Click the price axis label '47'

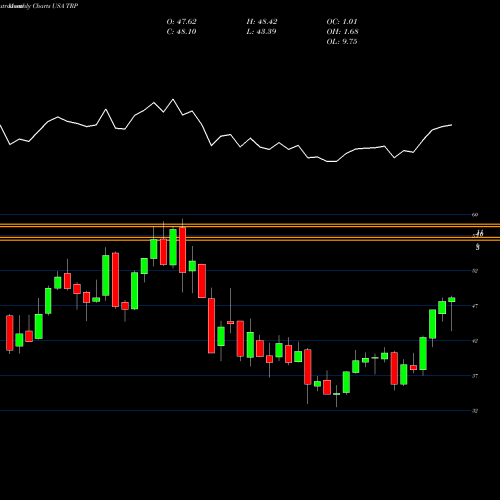pos(475,306)
